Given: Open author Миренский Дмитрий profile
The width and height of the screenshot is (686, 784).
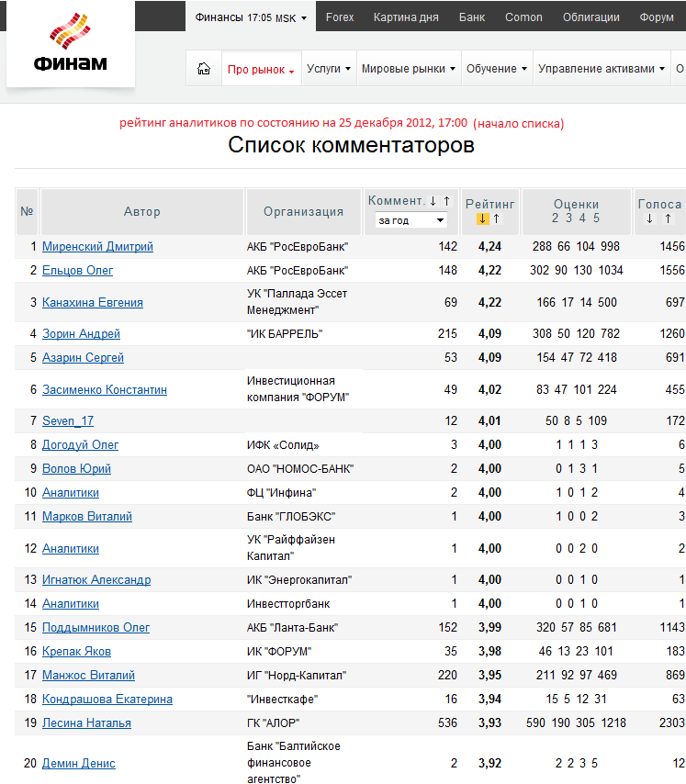Looking at the screenshot, I should (x=97, y=247).
